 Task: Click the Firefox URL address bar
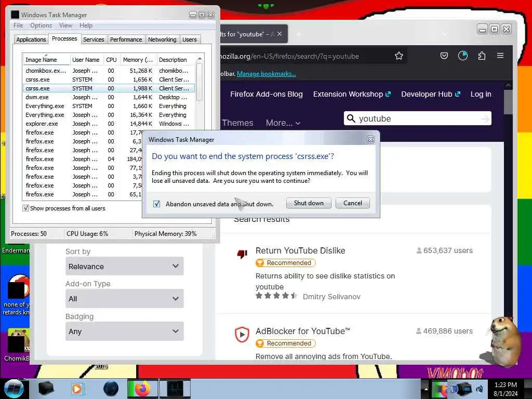305,56
